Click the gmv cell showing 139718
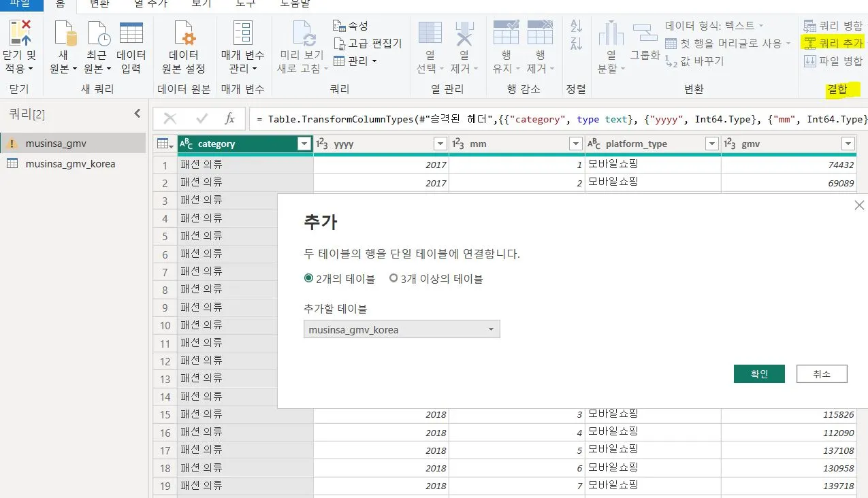The image size is (868, 498). [x=789, y=486]
